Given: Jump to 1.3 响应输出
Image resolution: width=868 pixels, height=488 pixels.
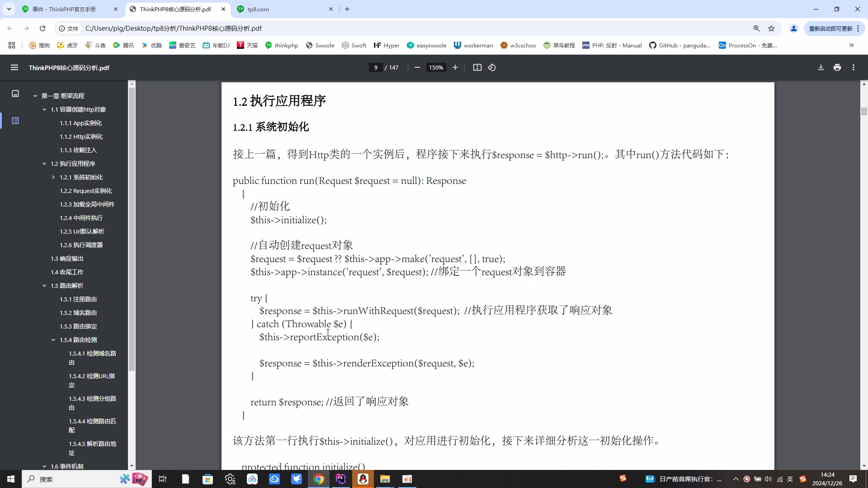Looking at the screenshot, I should tap(67, 258).
